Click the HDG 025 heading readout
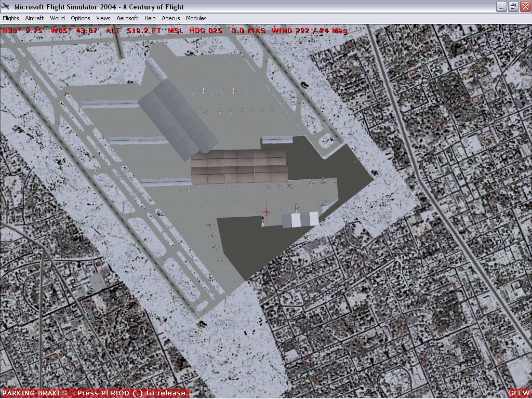 pos(206,31)
